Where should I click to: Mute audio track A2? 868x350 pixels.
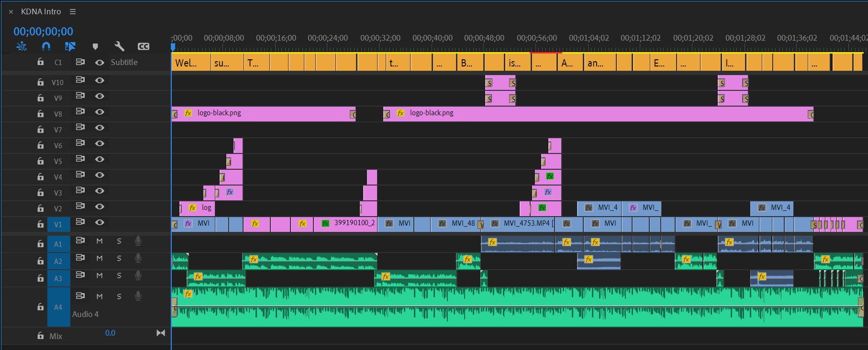pyautogui.click(x=100, y=258)
